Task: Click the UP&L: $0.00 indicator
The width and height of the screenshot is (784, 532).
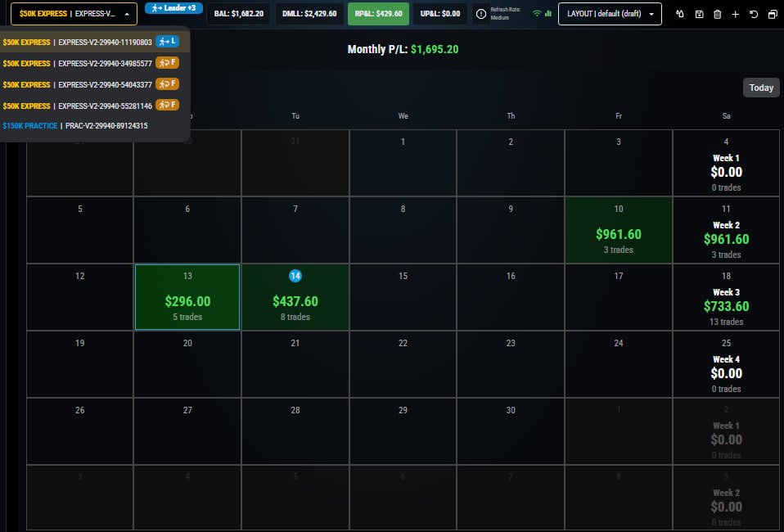Action: [x=440, y=14]
